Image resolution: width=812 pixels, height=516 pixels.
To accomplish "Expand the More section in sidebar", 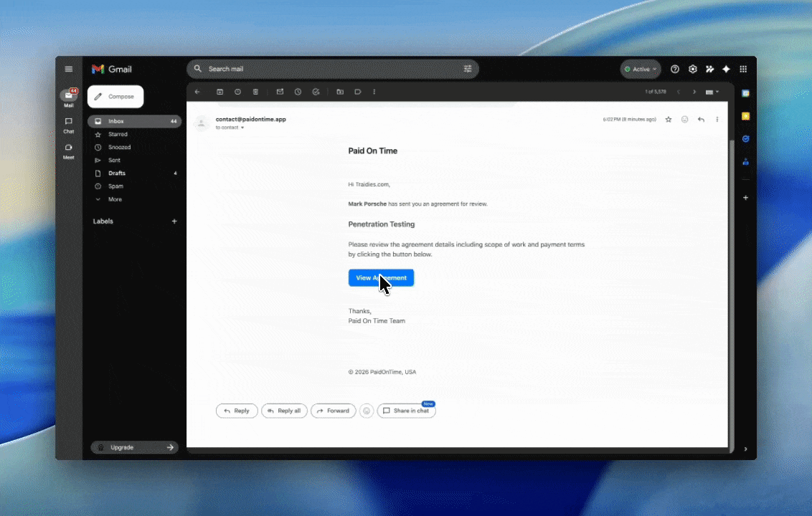I will 115,199.
